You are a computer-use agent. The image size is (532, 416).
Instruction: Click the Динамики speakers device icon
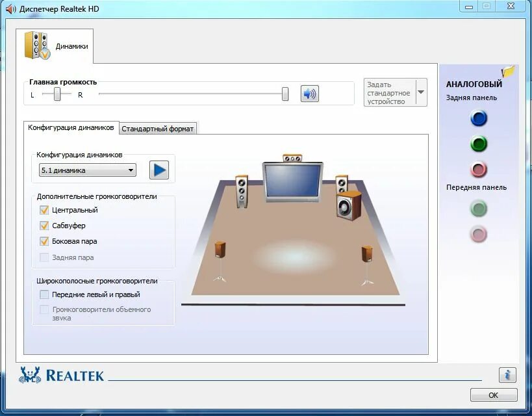click(x=37, y=45)
